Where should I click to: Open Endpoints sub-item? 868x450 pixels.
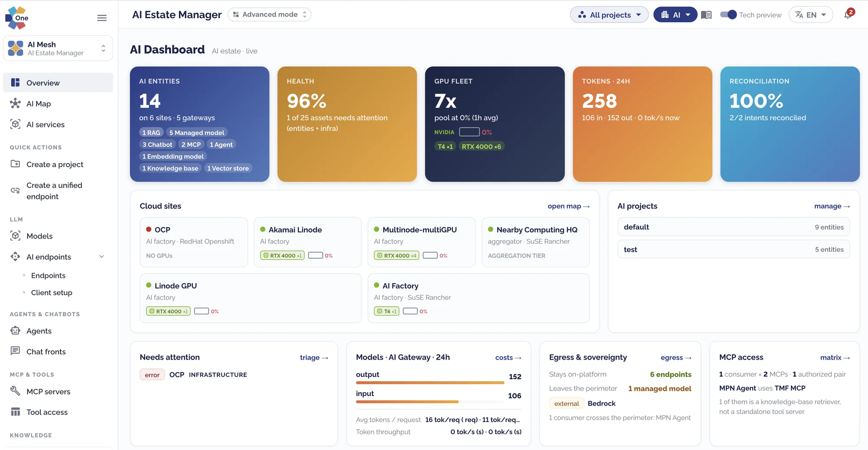(48, 275)
